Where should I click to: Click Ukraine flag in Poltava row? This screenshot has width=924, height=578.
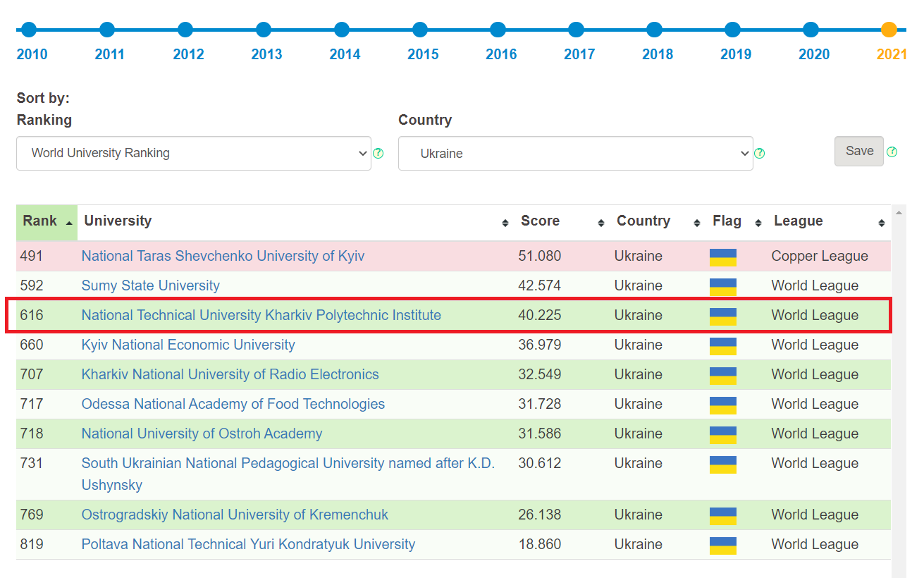coord(723,546)
